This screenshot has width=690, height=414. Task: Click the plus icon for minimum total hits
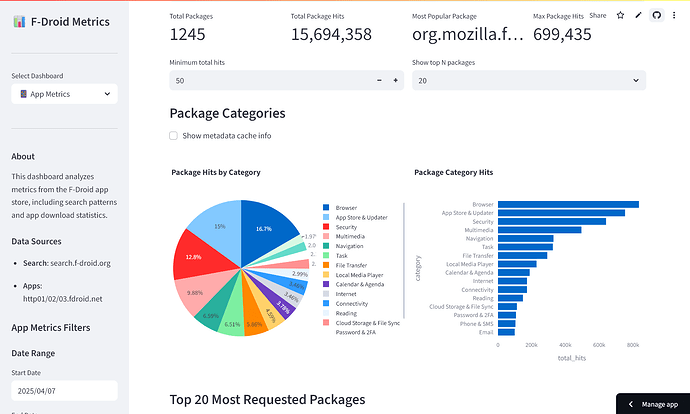(x=396, y=80)
